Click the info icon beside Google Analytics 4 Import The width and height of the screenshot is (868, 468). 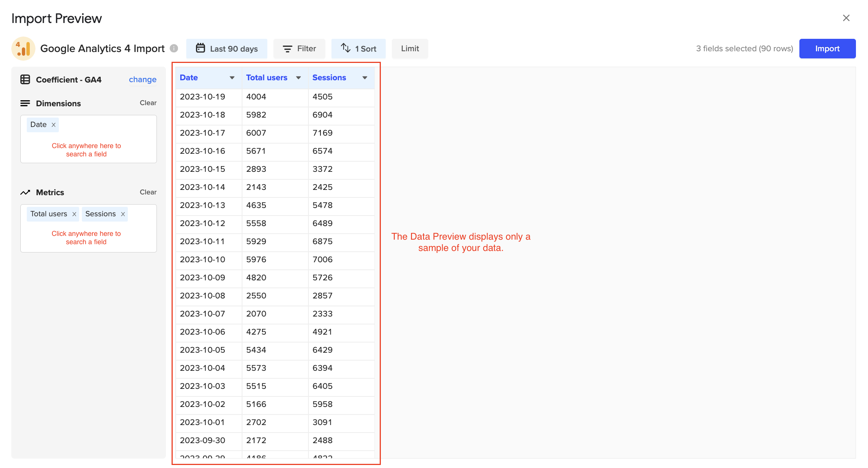(174, 48)
